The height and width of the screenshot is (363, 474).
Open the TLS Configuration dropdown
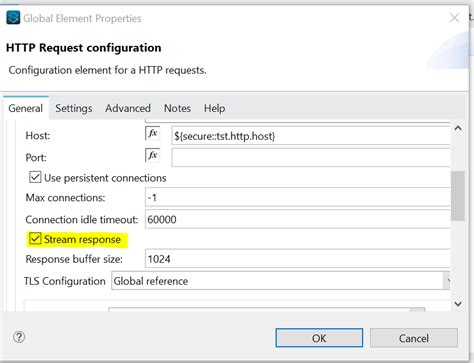pos(281,281)
